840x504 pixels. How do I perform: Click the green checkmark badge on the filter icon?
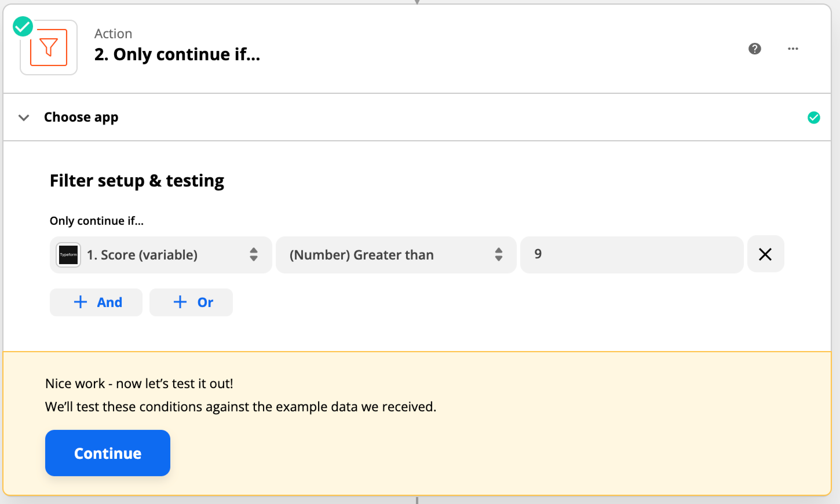[23, 26]
